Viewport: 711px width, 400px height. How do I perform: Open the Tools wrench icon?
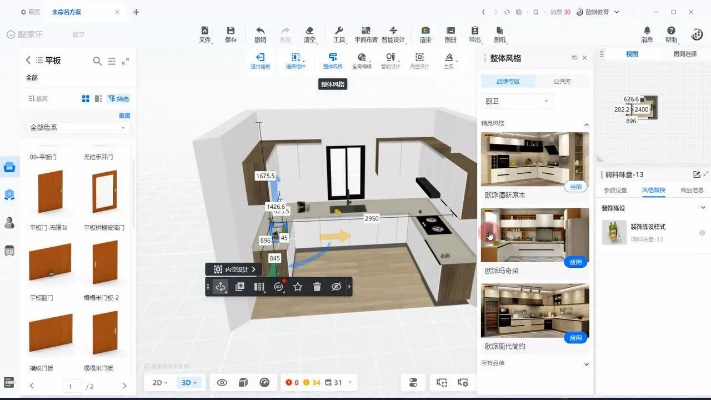pyautogui.click(x=340, y=34)
